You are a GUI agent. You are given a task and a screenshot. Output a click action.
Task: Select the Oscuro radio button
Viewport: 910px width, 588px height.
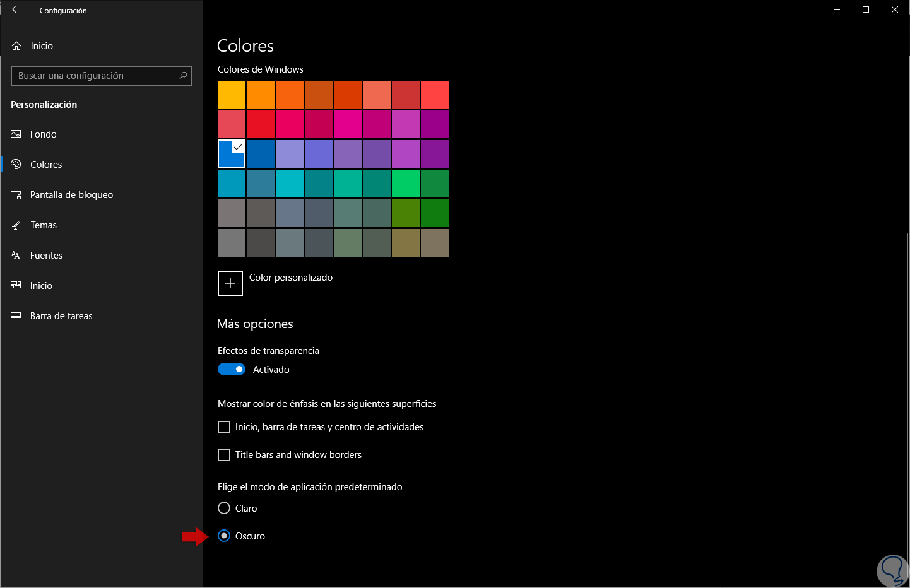pos(224,536)
